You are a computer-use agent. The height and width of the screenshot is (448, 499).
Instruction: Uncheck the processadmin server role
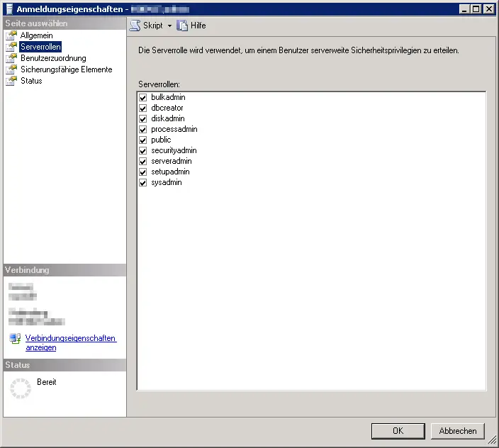coord(143,130)
